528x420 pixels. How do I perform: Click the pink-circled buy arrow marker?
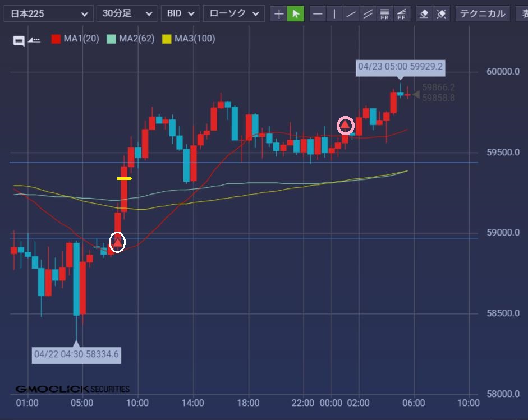(346, 126)
